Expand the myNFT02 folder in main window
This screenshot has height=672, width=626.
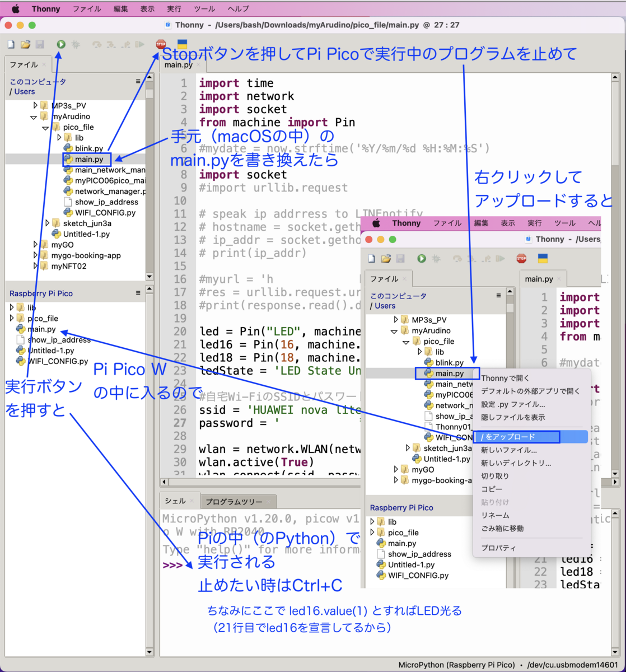pyautogui.click(x=35, y=266)
